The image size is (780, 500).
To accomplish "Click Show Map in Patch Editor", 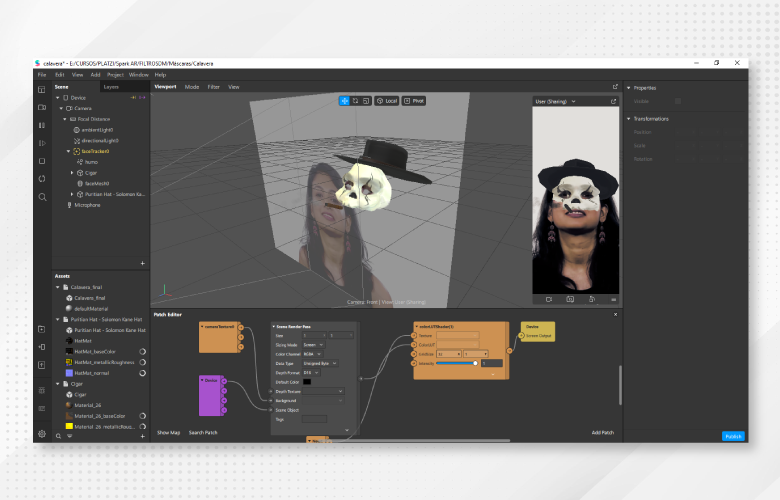I will coord(169,433).
